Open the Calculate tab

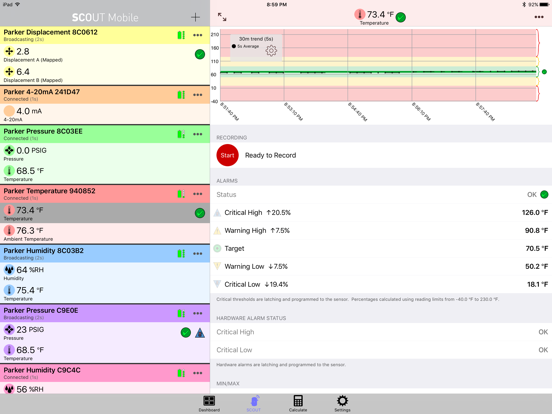(298, 403)
